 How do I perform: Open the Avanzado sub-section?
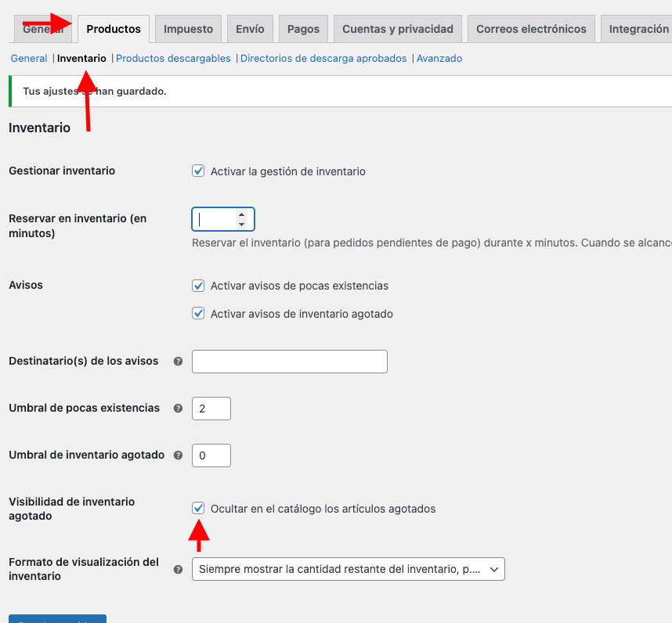pyautogui.click(x=439, y=58)
